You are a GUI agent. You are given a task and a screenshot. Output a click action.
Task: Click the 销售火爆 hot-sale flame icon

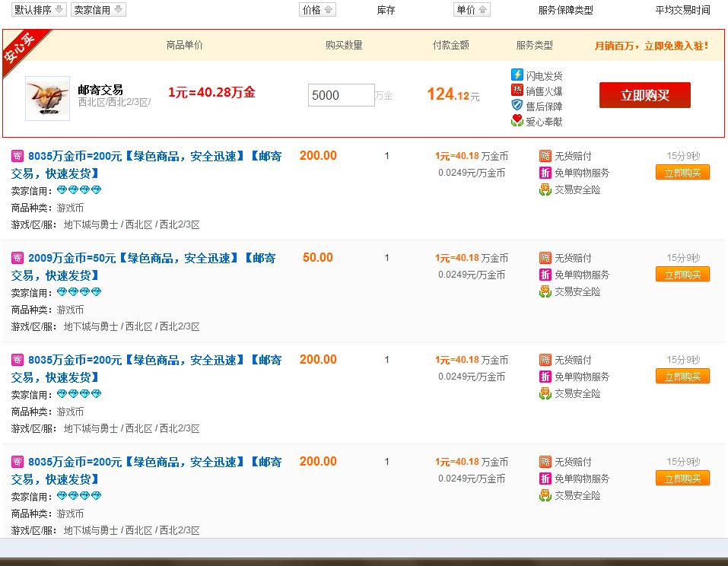(519, 89)
